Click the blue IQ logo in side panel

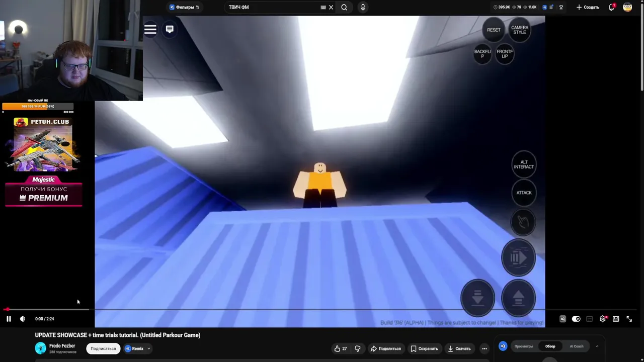coord(503,346)
